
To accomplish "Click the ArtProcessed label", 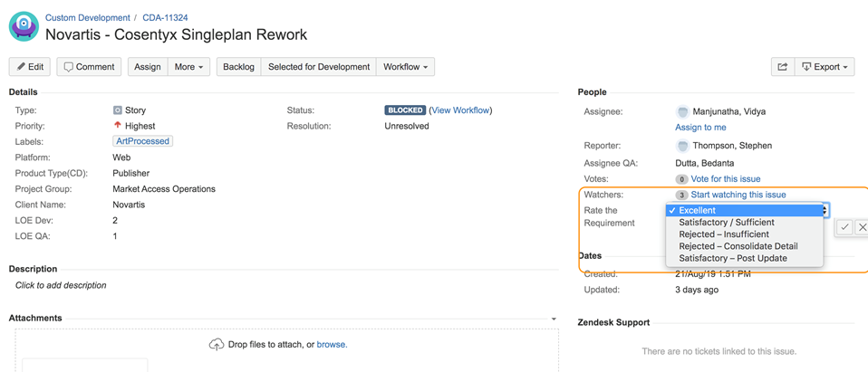I will [143, 141].
